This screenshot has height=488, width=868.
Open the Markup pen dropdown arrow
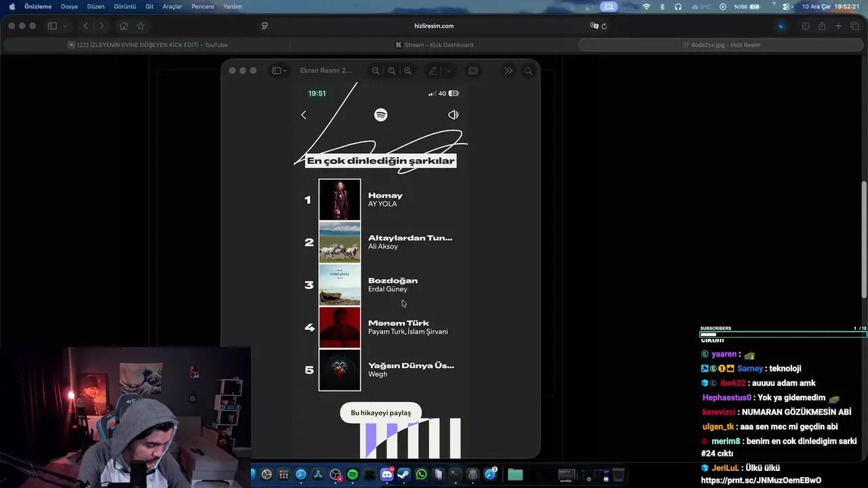448,70
